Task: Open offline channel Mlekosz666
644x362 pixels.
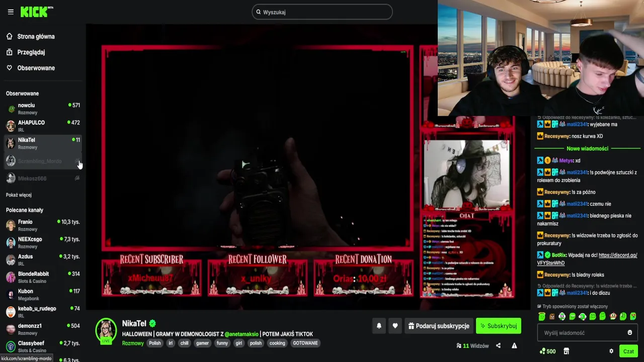Action: coord(43,178)
